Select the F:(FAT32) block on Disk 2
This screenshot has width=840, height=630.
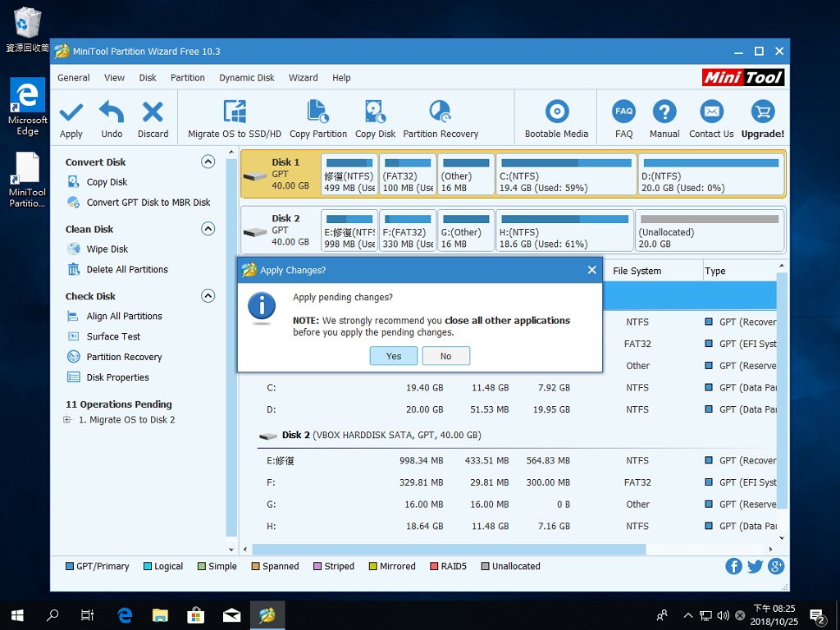click(x=407, y=231)
